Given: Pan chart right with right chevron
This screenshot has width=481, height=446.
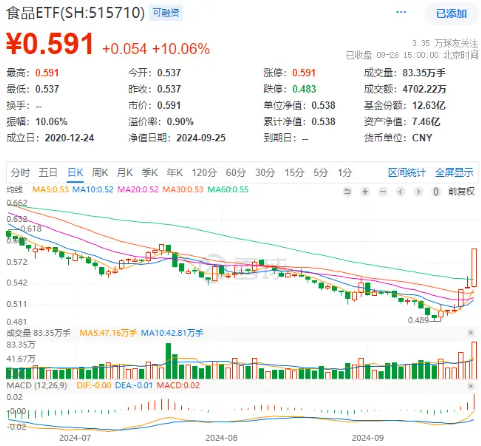Looking at the screenshot, I should click(x=418, y=192).
